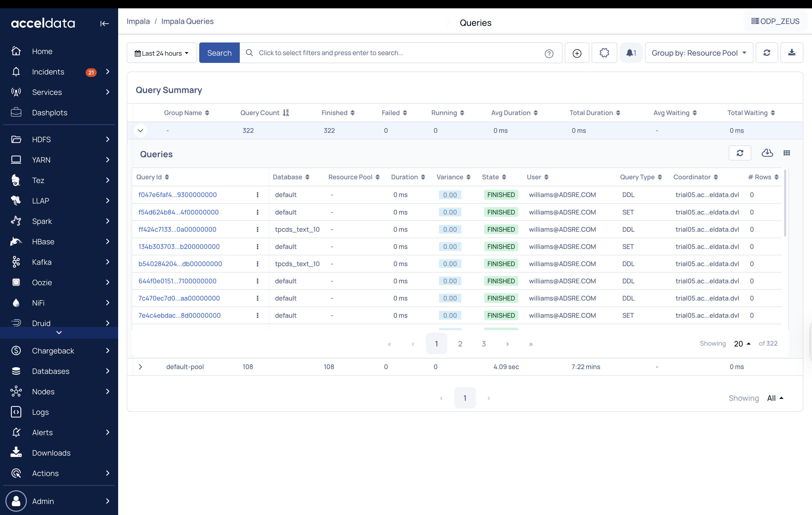Open Group by Resource Pool dropdown
812x515 pixels.
[698, 53]
